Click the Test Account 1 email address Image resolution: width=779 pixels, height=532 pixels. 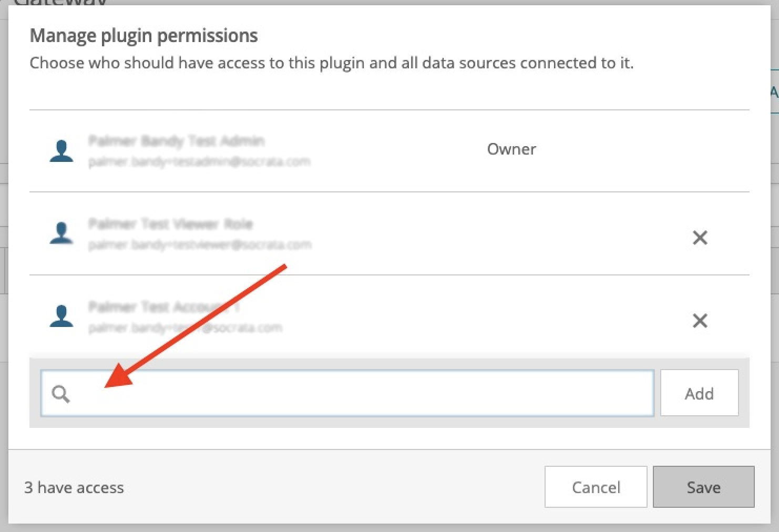185,328
